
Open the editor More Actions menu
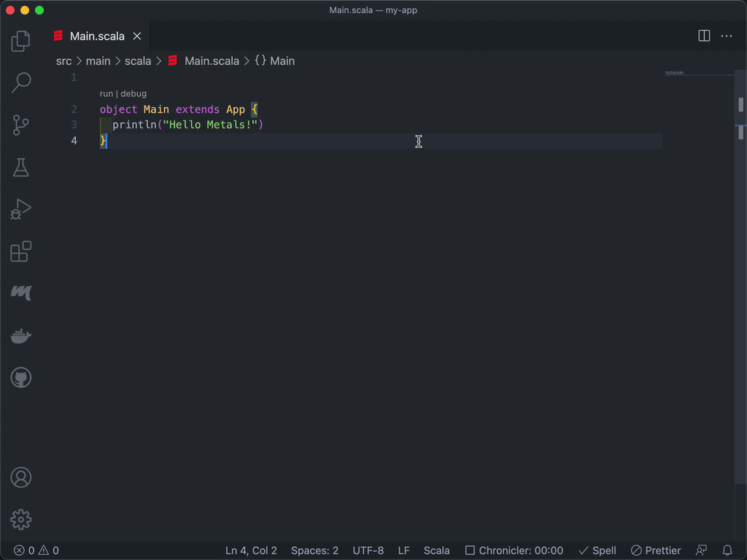click(x=726, y=36)
